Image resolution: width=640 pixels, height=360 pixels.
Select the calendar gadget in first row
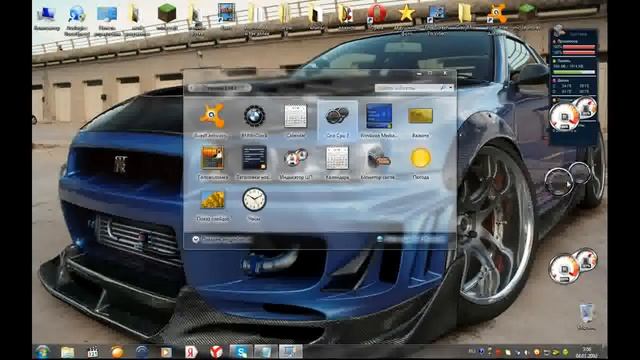pos(296,120)
